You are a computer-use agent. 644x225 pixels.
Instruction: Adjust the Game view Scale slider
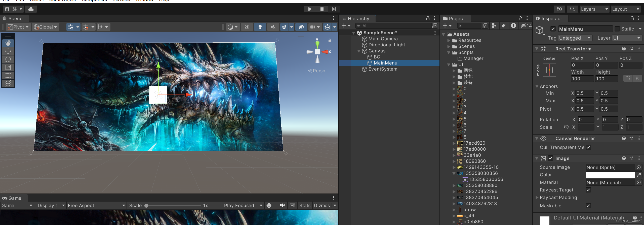[x=174, y=206]
